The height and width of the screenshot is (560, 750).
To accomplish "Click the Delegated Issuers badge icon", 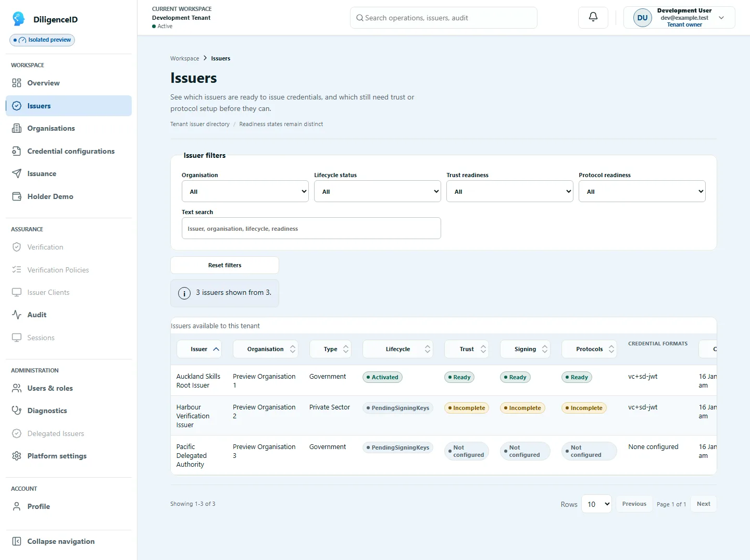I will click(x=17, y=433).
